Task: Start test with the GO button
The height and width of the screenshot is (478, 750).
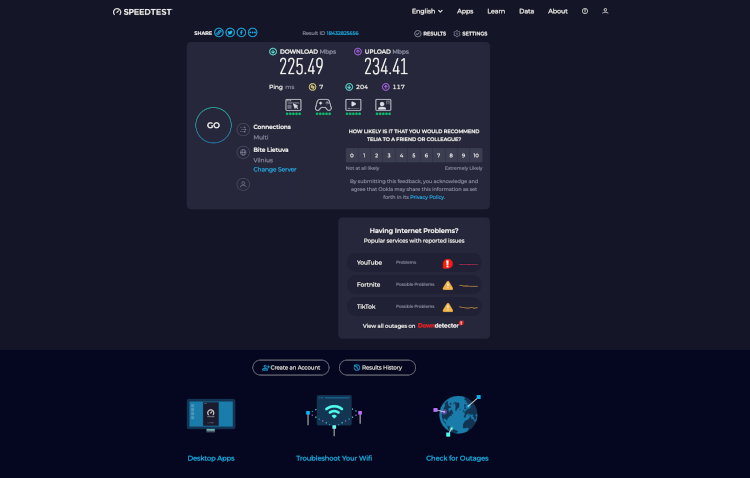Action: point(213,125)
